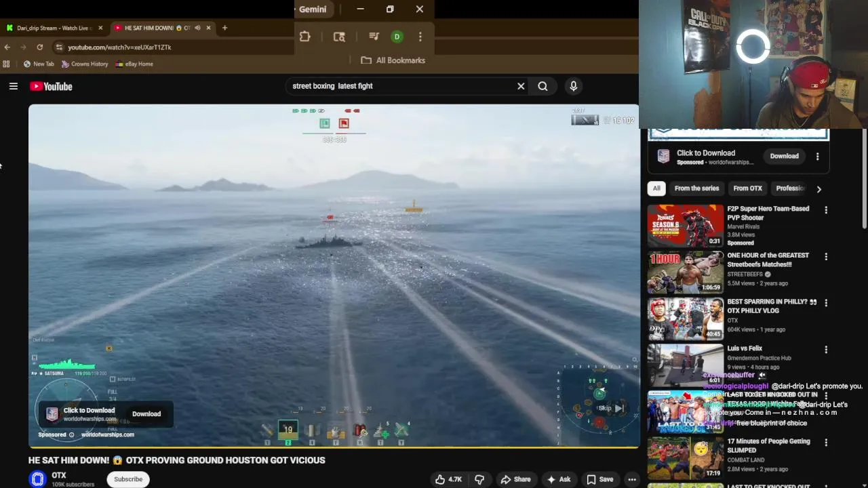The width and height of the screenshot is (868, 488).
Task: Open the OTX channel avatar
Action: pyautogui.click(x=38, y=479)
